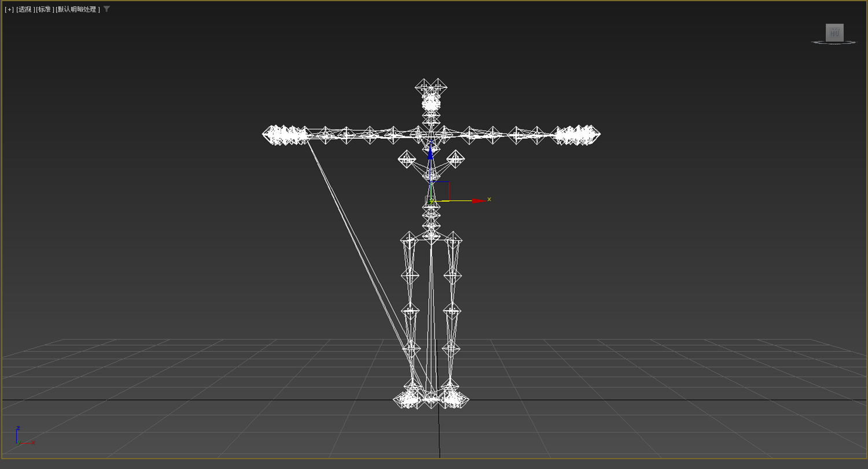Open the 默认明暗处理 shading menu
The height and width of the screenshot is (469, 868).
pyautogui.click(x=78, y=9)
